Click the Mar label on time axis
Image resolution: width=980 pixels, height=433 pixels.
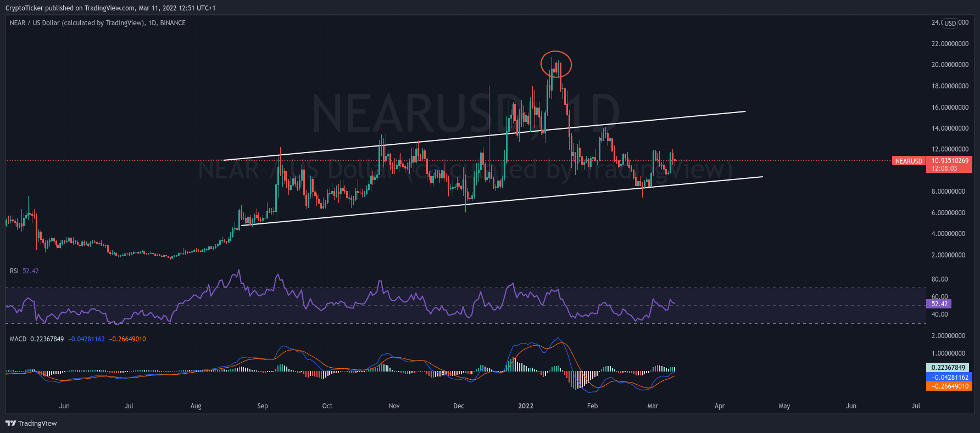click(653, 406)
